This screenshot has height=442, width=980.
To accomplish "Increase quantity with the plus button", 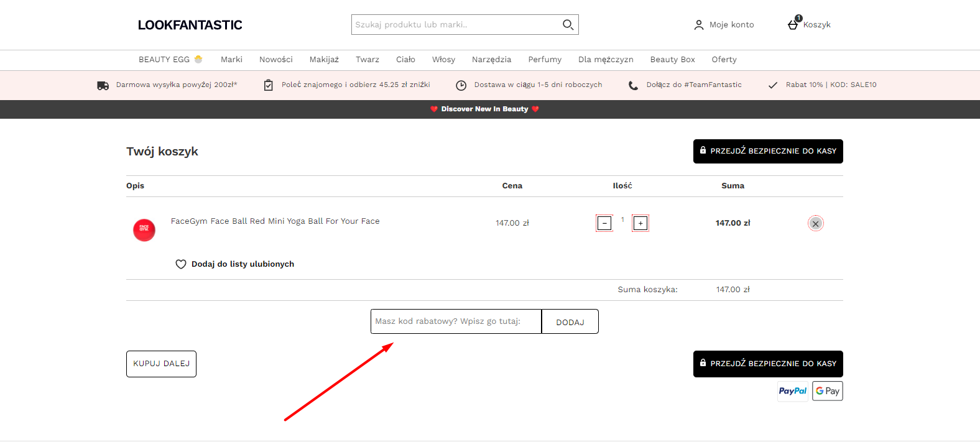I will [x=640, y=223].
